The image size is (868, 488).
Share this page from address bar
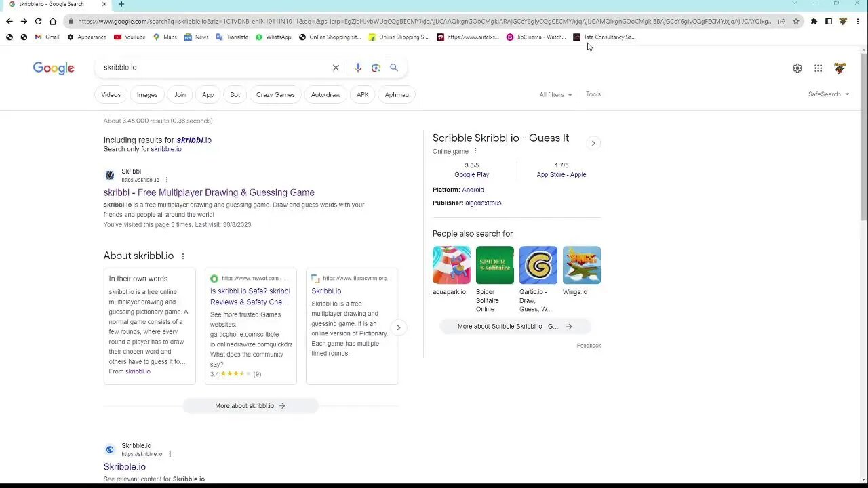[x=781, y=22]
